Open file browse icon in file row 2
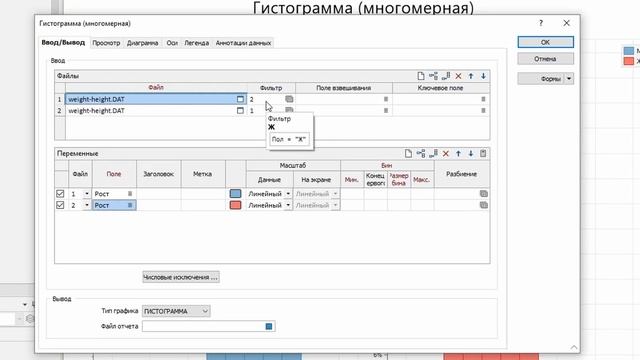This screenshot has width=640, height=360. (x=240, y=111)
